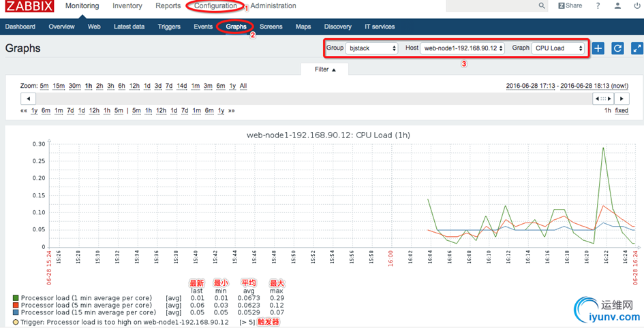Click trigger text Processor load is too high

pyautogui.click(x=125, y=323)
